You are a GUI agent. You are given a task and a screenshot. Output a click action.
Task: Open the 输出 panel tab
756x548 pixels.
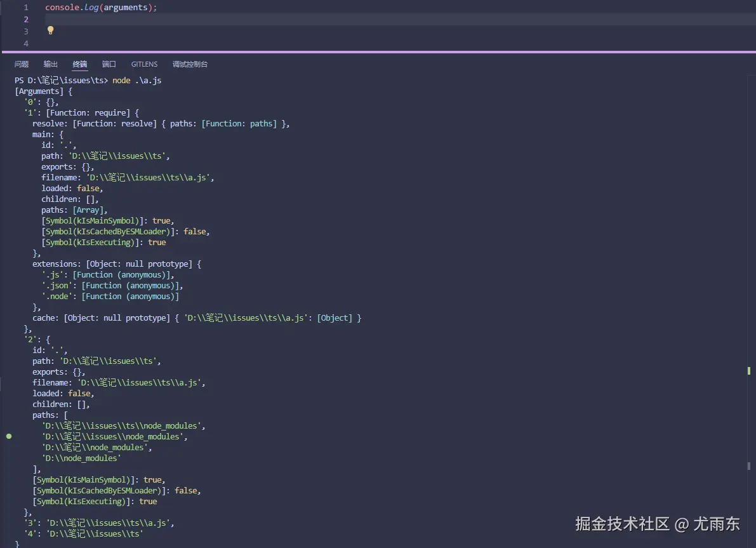[x=51, y=64]
